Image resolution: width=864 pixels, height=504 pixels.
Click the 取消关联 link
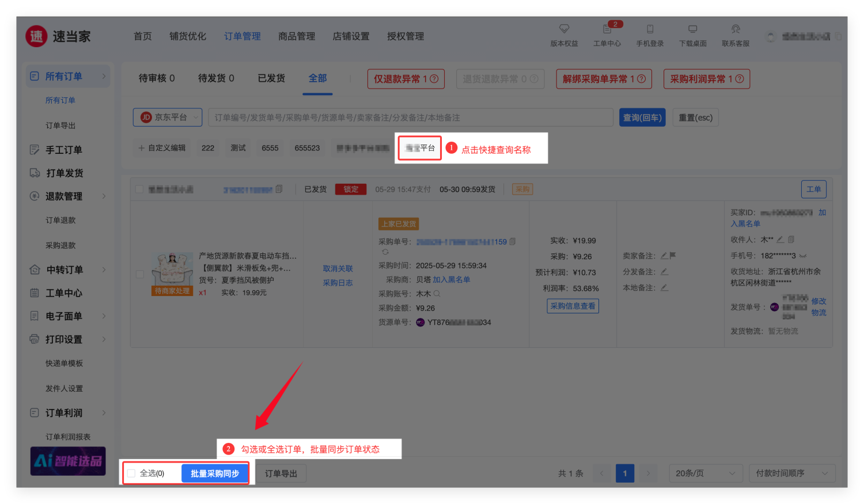coord(338,268)
